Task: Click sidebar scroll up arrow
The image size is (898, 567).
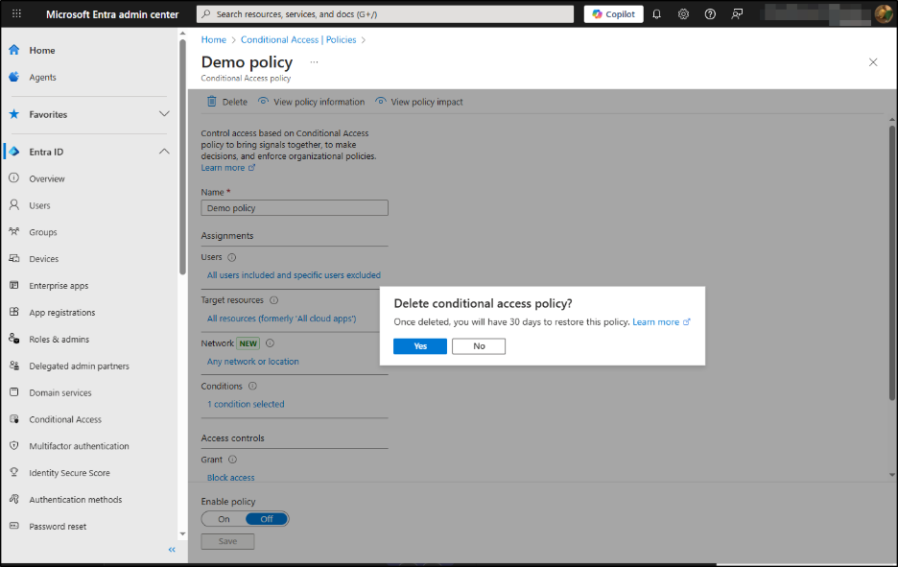Action: point(183,34)
